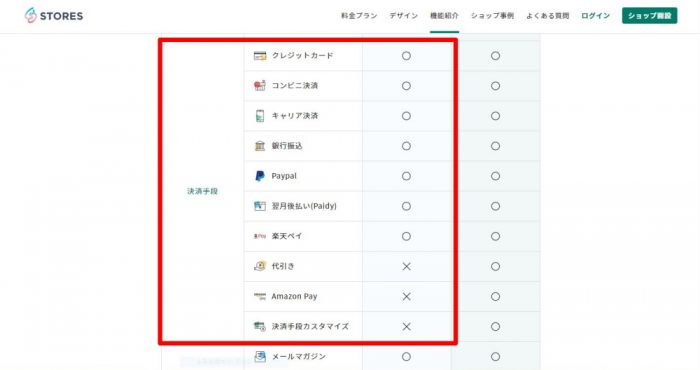
Task: Click the credit card icon
Action: [x=260, y=56]
